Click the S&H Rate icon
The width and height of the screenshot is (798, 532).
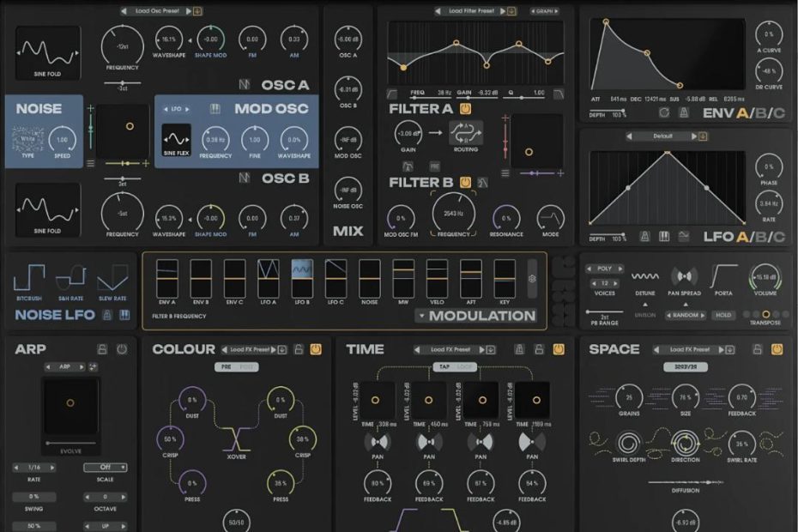[70, 279]
